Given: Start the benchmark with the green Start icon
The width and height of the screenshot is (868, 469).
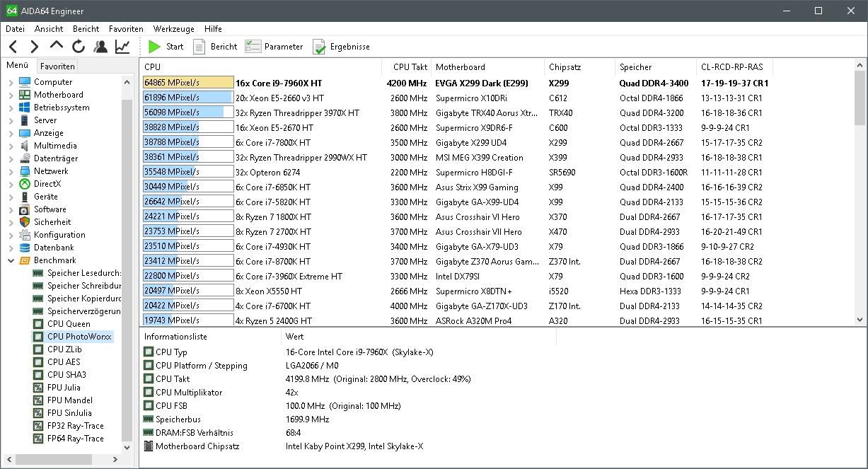Looking at the screenshot, I should point(155,47).
